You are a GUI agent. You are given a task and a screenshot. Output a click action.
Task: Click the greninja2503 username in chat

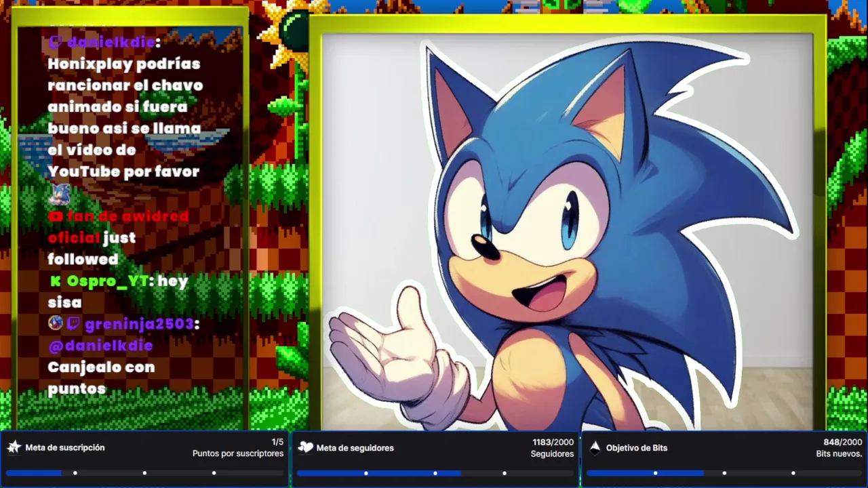click(140, 324)
